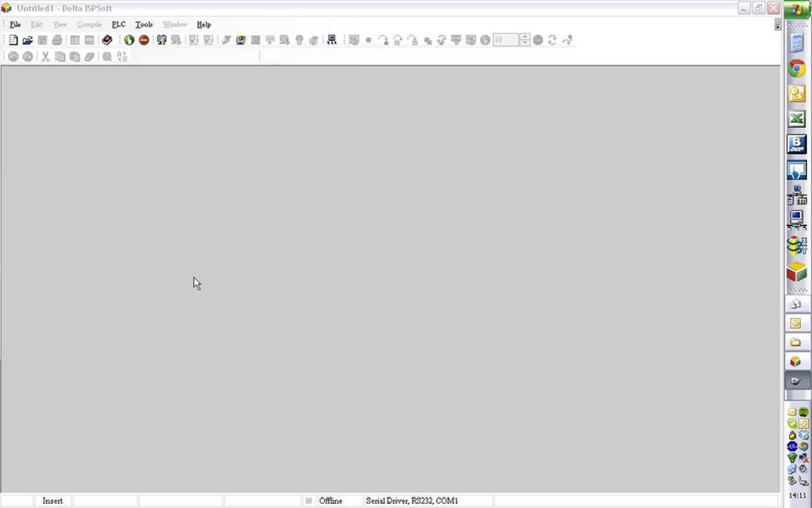Open the Help menu

click(204, 24)
